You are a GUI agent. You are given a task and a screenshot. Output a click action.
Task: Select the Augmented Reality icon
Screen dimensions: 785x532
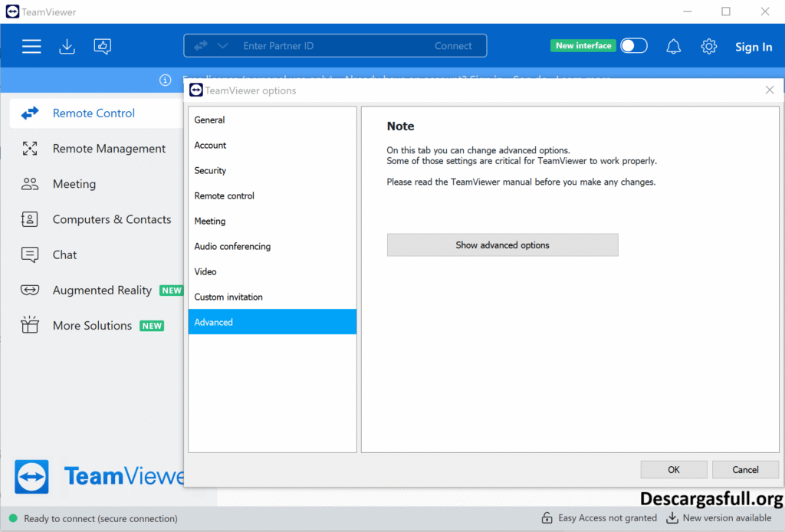click(x=28, y=290)
